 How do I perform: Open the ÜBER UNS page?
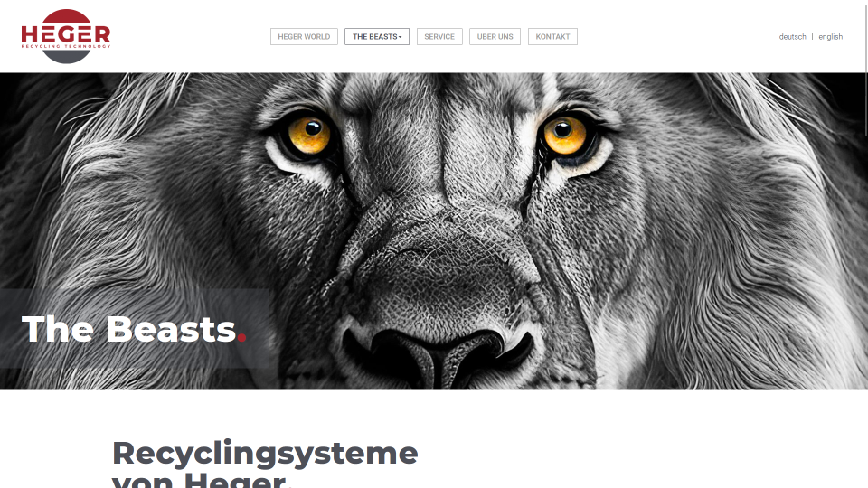pos(495,36)
